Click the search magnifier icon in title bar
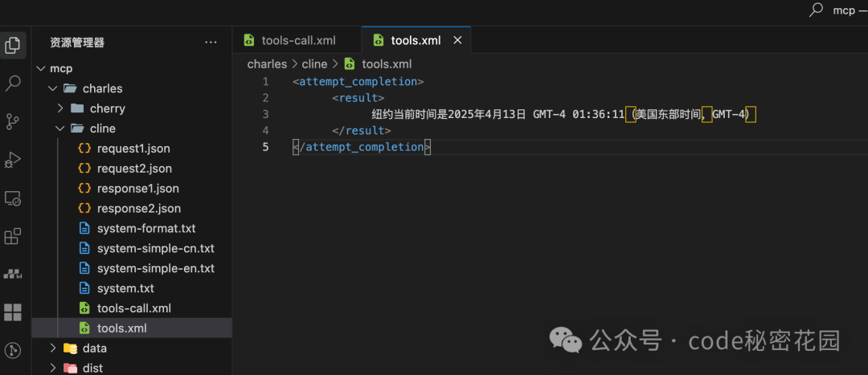This screenshot has height=375, width=868. 816,10
